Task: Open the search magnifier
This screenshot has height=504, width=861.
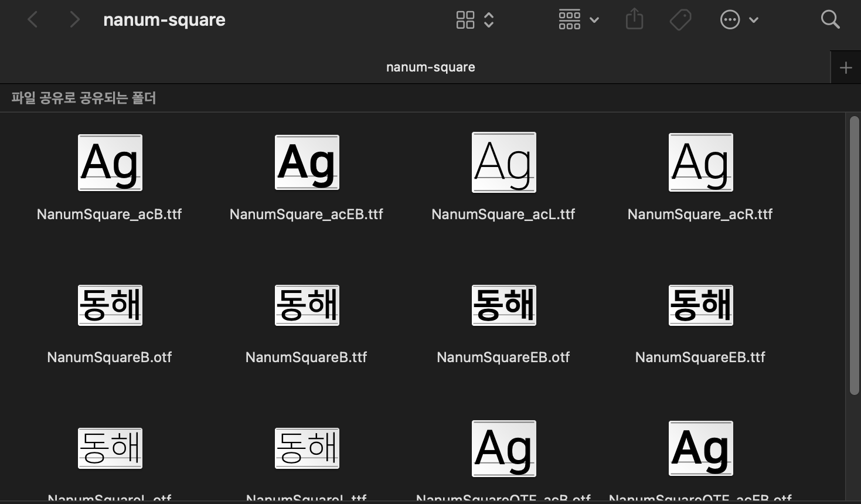Action: point(830,19)
